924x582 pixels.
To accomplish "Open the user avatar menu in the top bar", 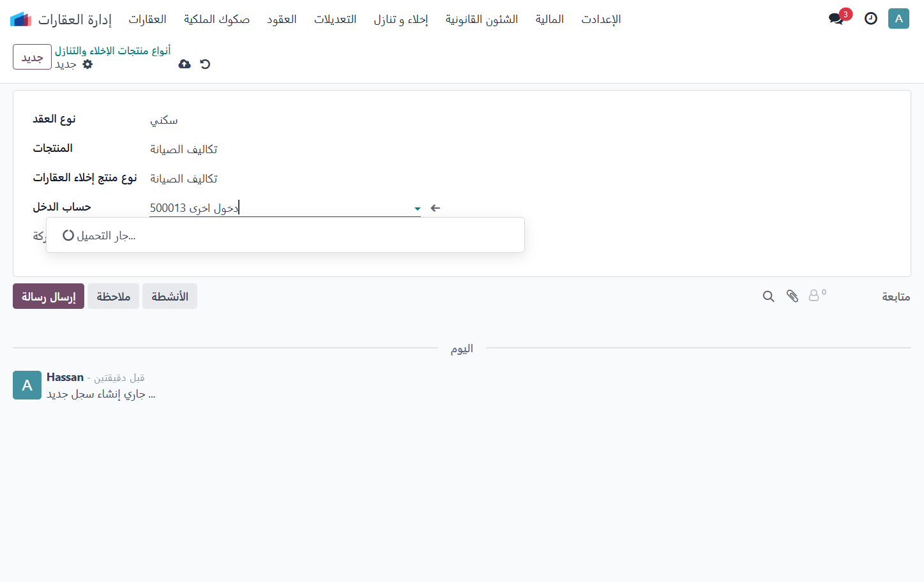I will [x=898, y=19].
